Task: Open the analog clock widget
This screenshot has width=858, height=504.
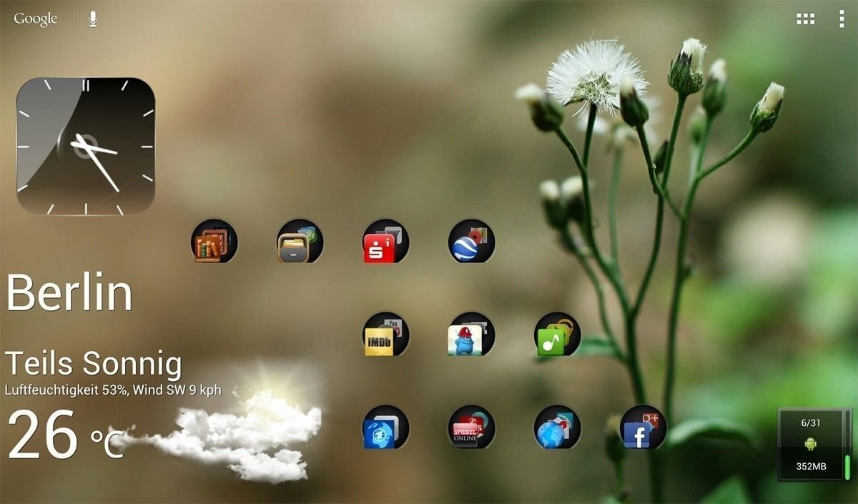Action: [x=86, y=146]
